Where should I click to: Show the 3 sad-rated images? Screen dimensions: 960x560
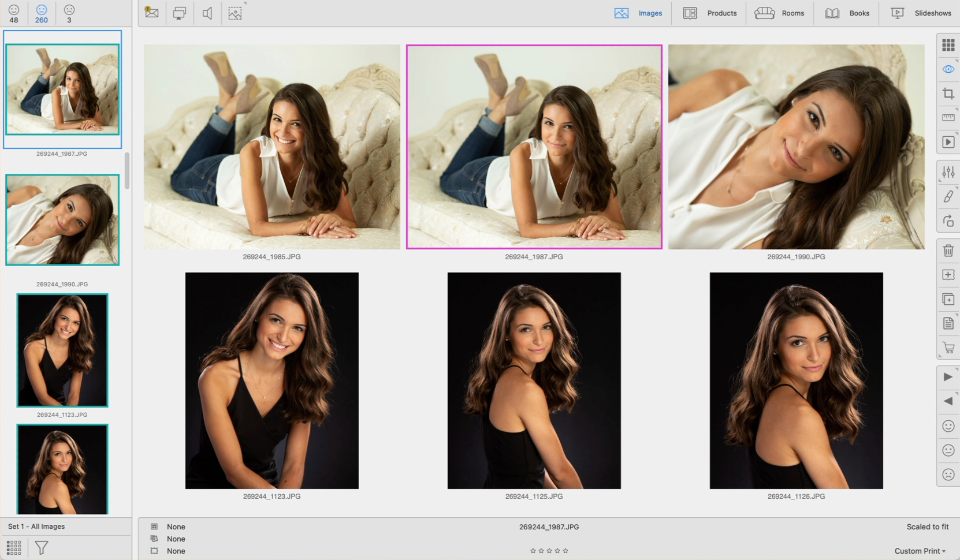click(x=69, y=13)
